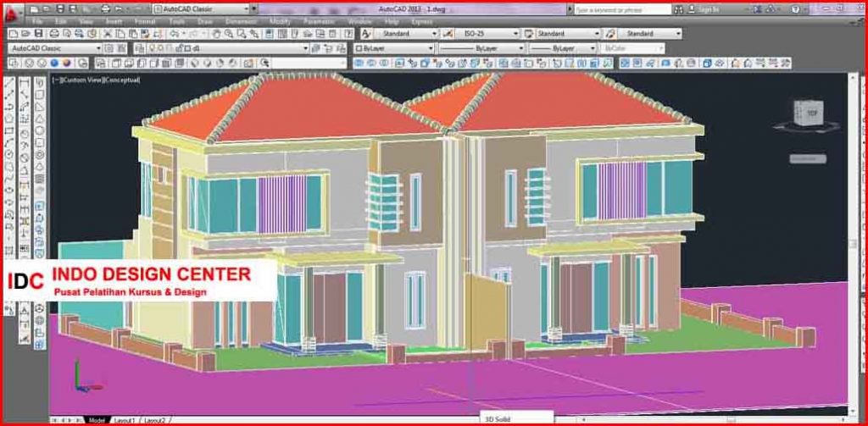Expand the AutoCAD Classic workspace toolbar dropdown
The width and height of the screenshot is (868, 426).
(98, 48)
